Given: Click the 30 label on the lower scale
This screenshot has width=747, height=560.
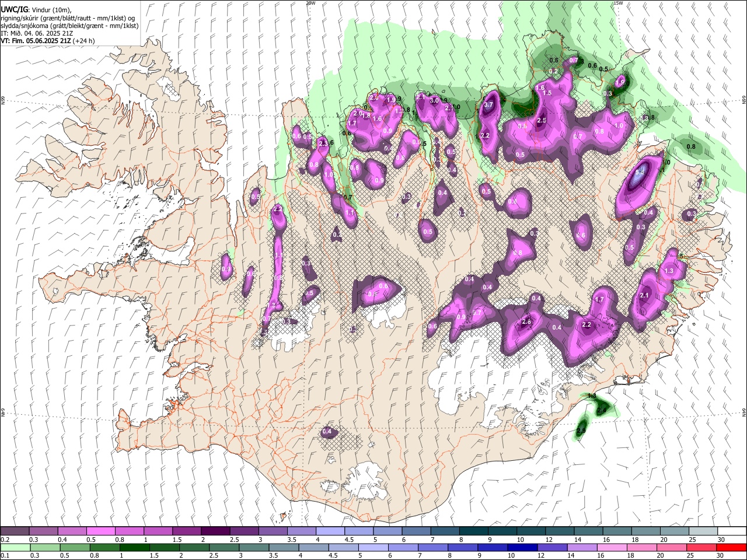Looking at the screenshot, I should click(721, 555).
